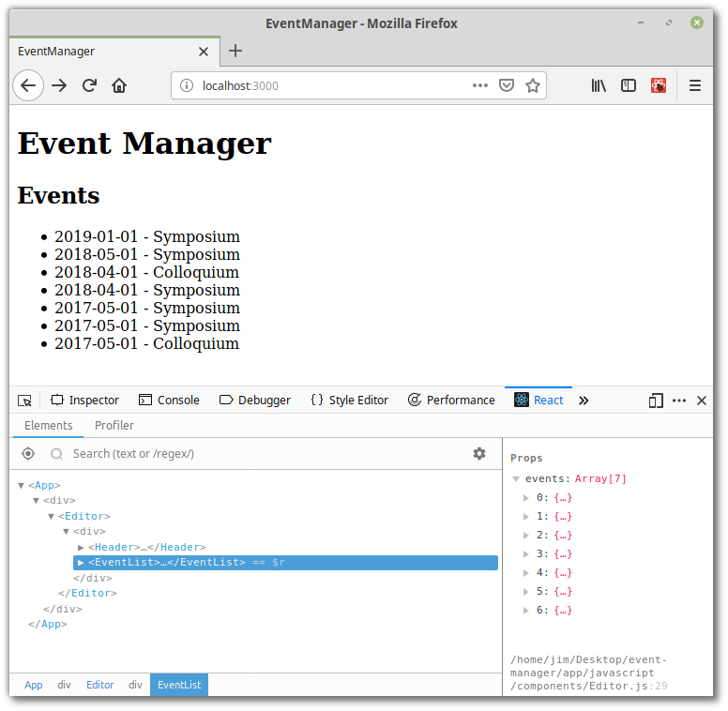Collapse the first div node under App
The height and width of the screenshot is (711, 728).
point(36,501)
